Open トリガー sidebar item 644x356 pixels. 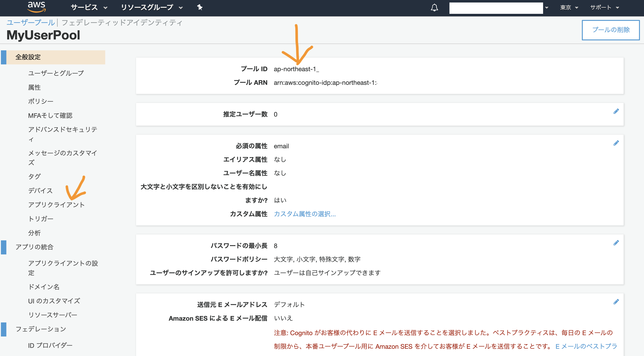(41, 219)
